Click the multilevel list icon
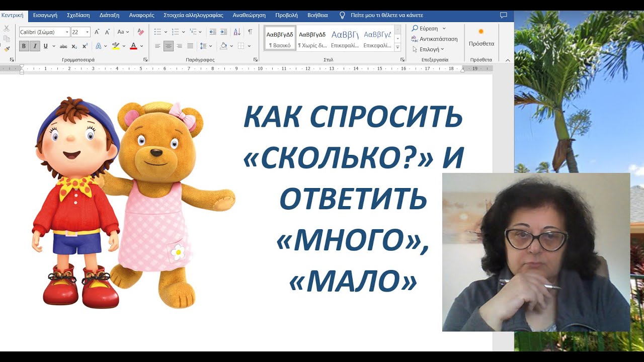Screen dimensions: 644x362 coord(192,32)
